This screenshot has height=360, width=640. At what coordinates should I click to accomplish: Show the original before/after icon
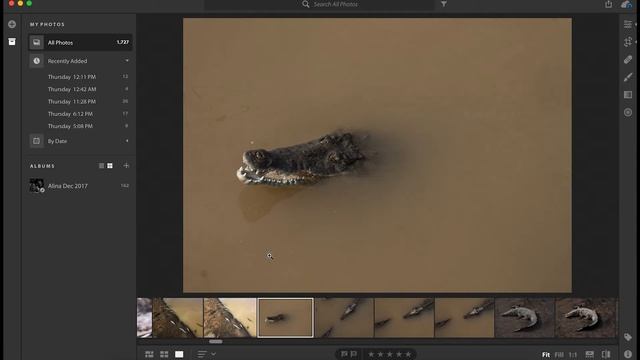606,354
